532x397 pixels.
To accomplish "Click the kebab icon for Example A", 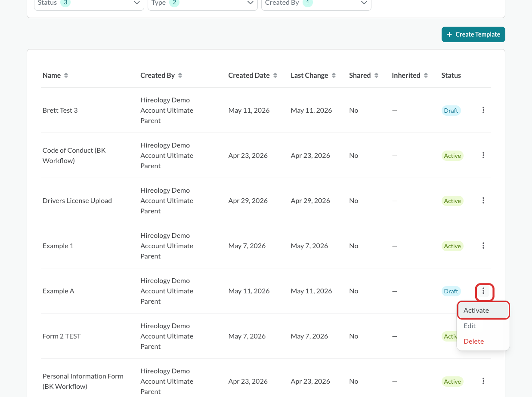I will (x=484, y=291).
